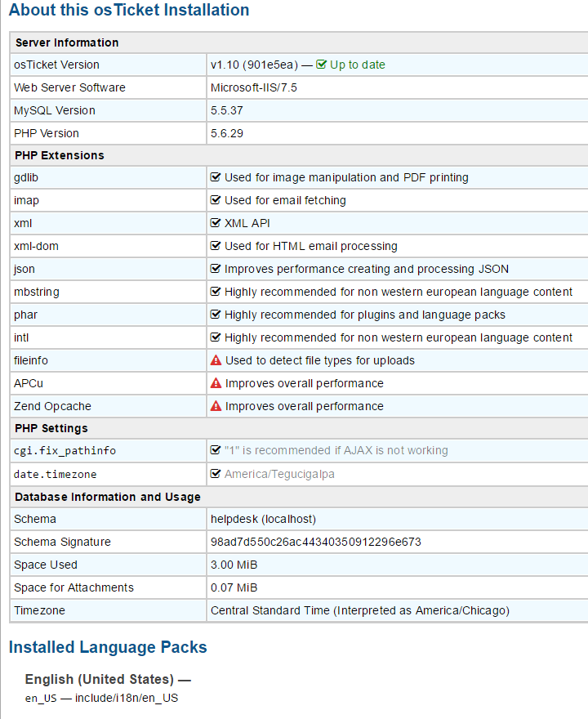
Task: Click '"1" is recommended if AJAX is not working'
Action: pos(336,451)
